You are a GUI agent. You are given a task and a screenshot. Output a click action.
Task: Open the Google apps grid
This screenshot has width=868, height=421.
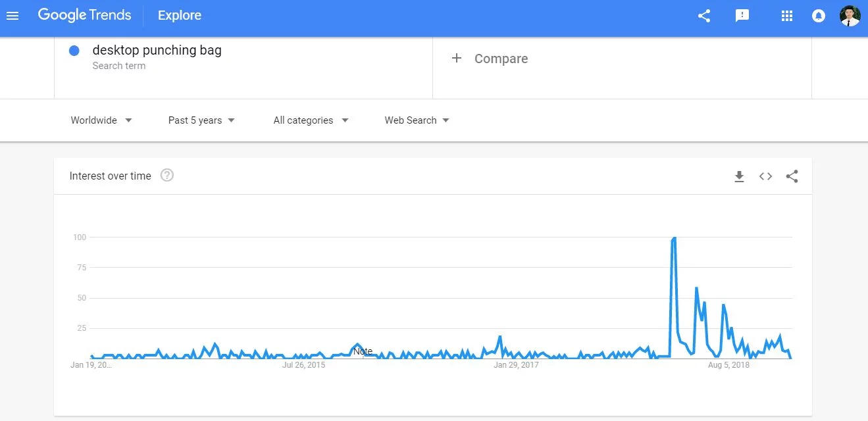point(786,16)
